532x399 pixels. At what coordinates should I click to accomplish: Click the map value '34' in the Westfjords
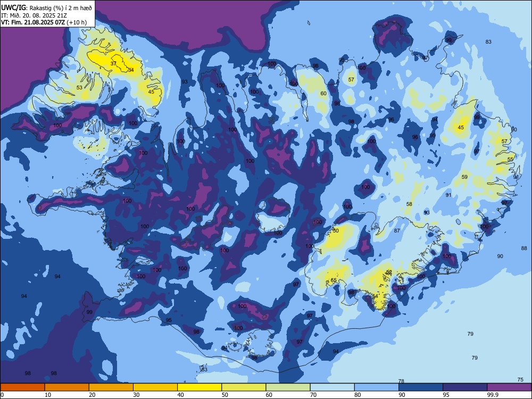131,70
